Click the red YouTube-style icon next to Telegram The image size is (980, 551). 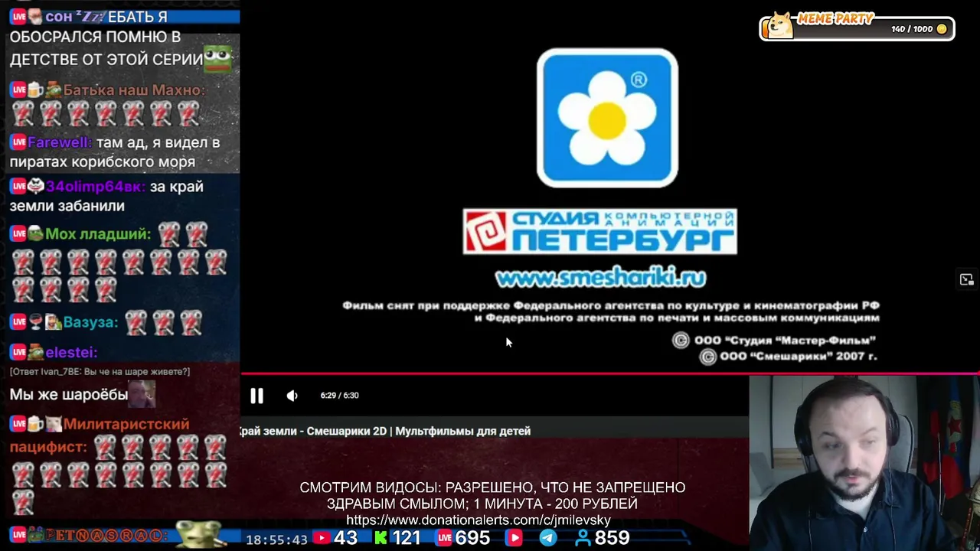pyautogui.click(x=514, y=538)
